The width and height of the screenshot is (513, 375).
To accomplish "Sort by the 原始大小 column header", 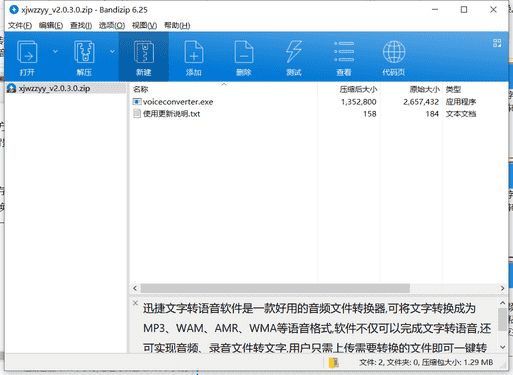I will [x=425, y=89].
